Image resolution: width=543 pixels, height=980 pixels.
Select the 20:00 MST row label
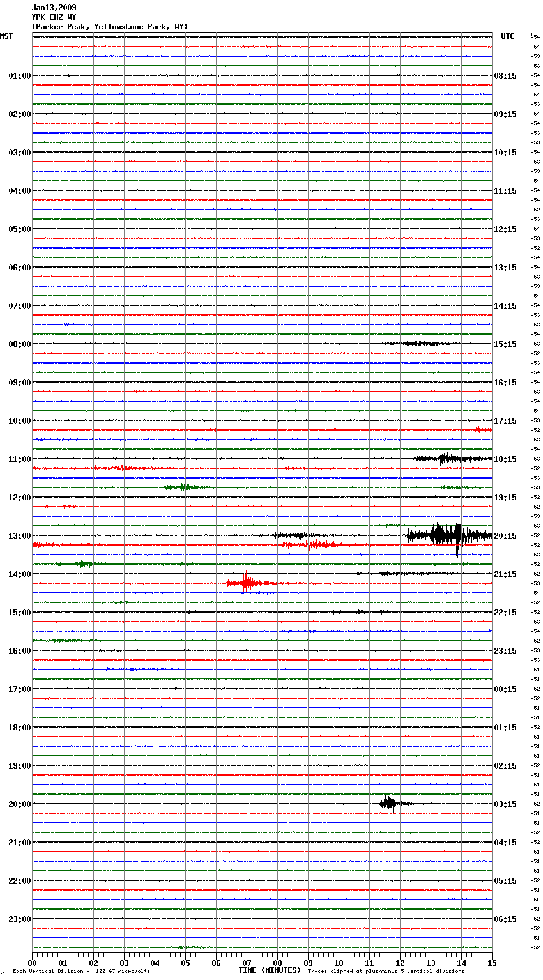[20, 804]
